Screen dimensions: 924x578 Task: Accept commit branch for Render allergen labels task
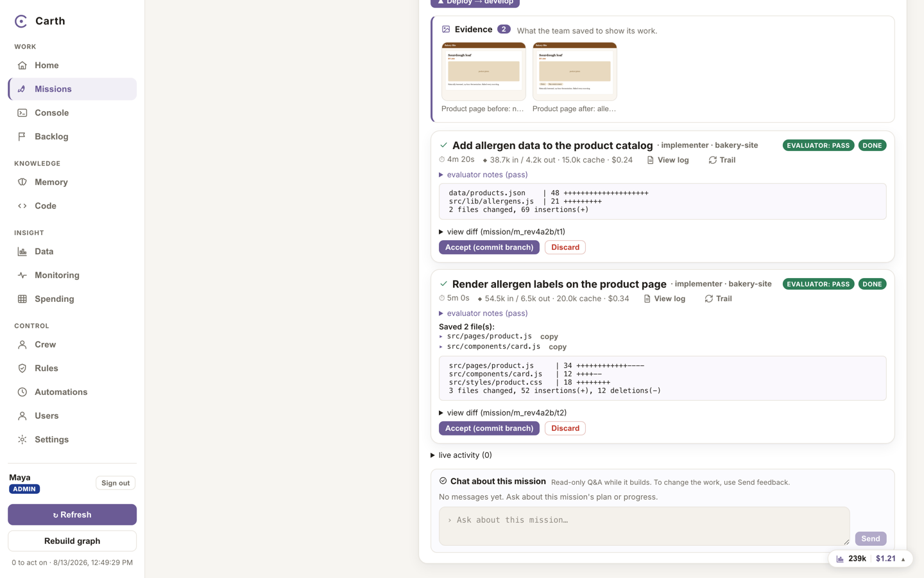pyautogui.click(x=489, y=428)
